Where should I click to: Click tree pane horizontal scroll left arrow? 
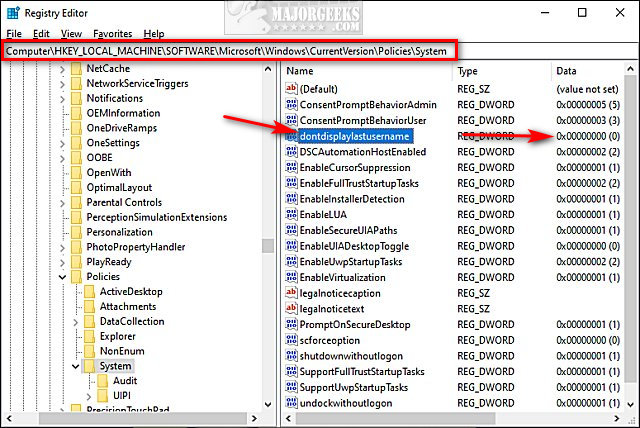(x=9, y=418)
